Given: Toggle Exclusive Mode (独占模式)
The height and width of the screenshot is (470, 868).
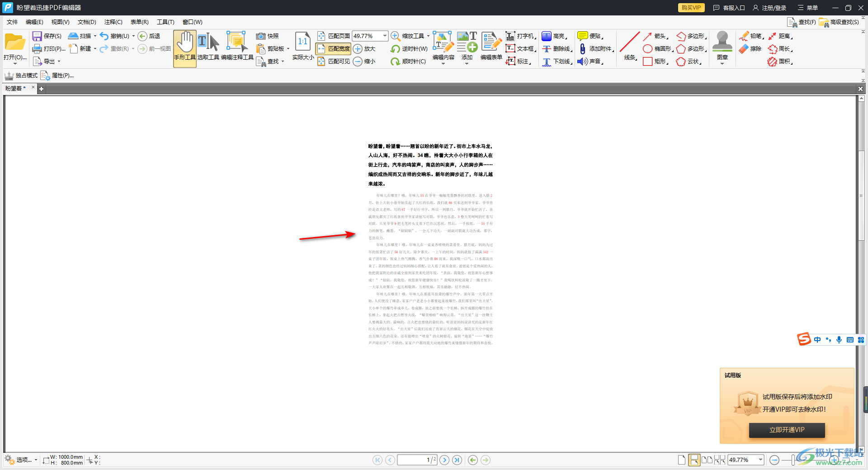Looking at the screenshot, I should pyautogui.click(x=21, y=76).
